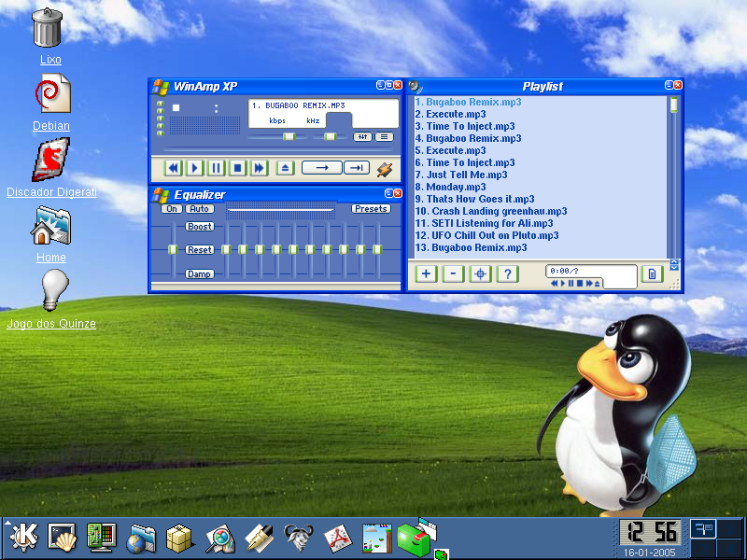747x560 pixels.
Task: Toggle the equalizer On button
Action: [x=172, y=208]
